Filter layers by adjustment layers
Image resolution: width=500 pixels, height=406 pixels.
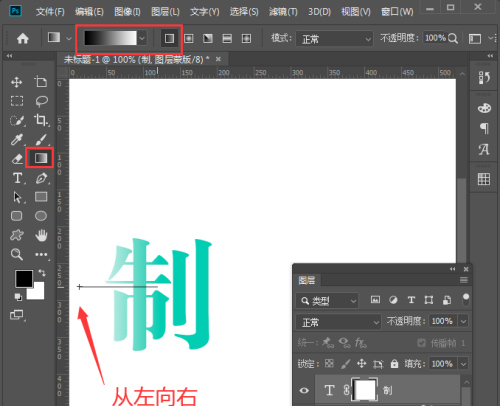393,300
